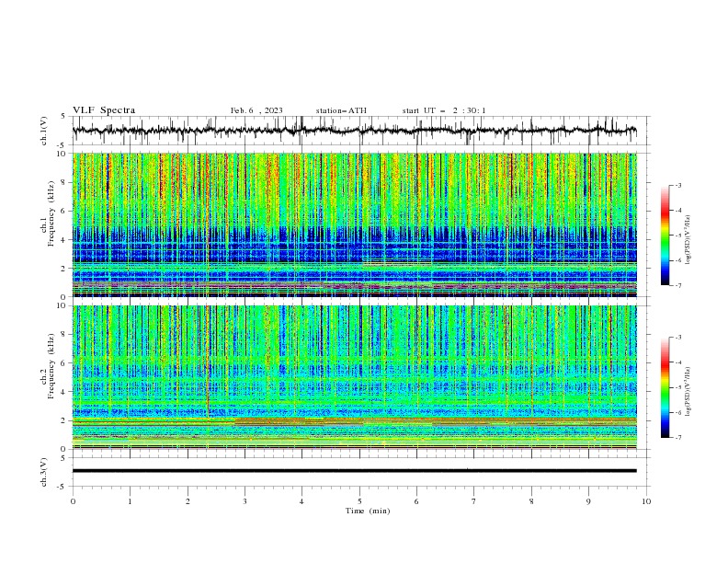Click the '5' tick on ch.3(V) axis
The width and height of the screenshot is (728, 563).
tap(63, 457)
